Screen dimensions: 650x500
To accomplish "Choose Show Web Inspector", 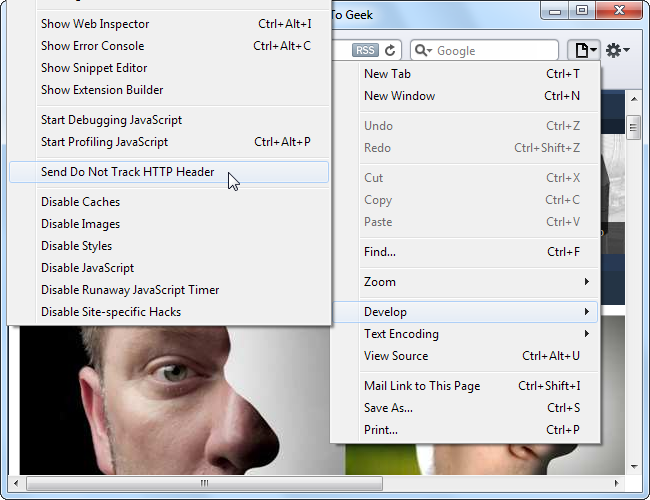I will pyautogui.click(x=94, y=24).
